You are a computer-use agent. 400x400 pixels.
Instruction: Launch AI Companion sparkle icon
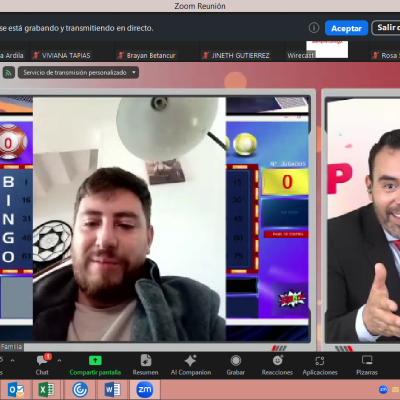tap(191, 361)
